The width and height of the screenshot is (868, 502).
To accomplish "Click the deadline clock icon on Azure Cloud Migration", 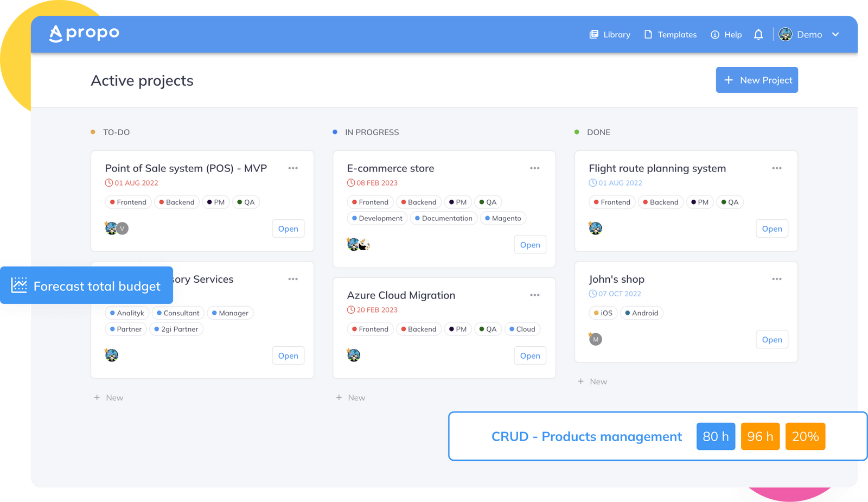I will [350, 310].
